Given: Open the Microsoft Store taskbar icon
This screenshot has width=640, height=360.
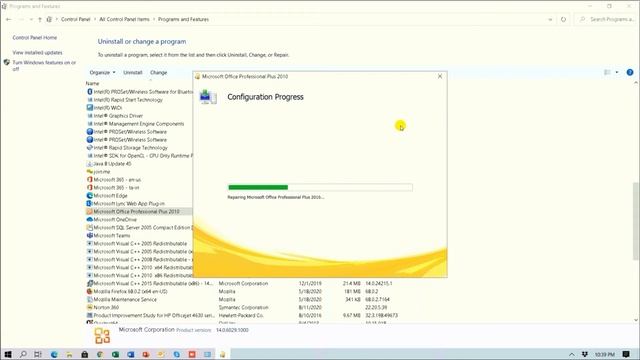Looking at the screenshot, I should click(84, 354).
